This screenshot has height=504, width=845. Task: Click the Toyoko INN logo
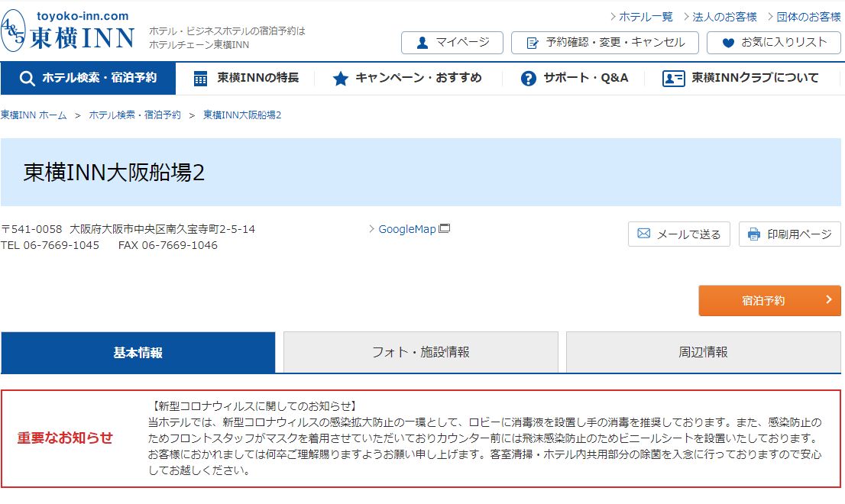coord(67,31)
